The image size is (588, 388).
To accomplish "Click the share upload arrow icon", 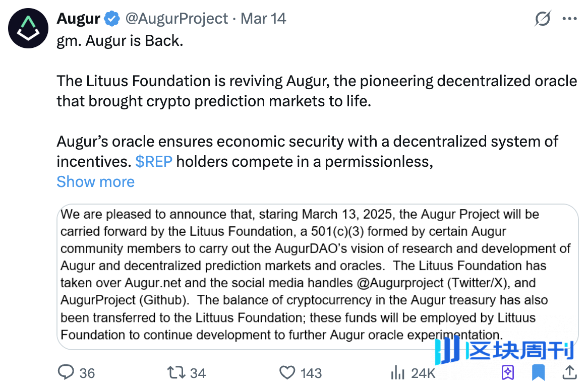I will [x=569, y=372].
